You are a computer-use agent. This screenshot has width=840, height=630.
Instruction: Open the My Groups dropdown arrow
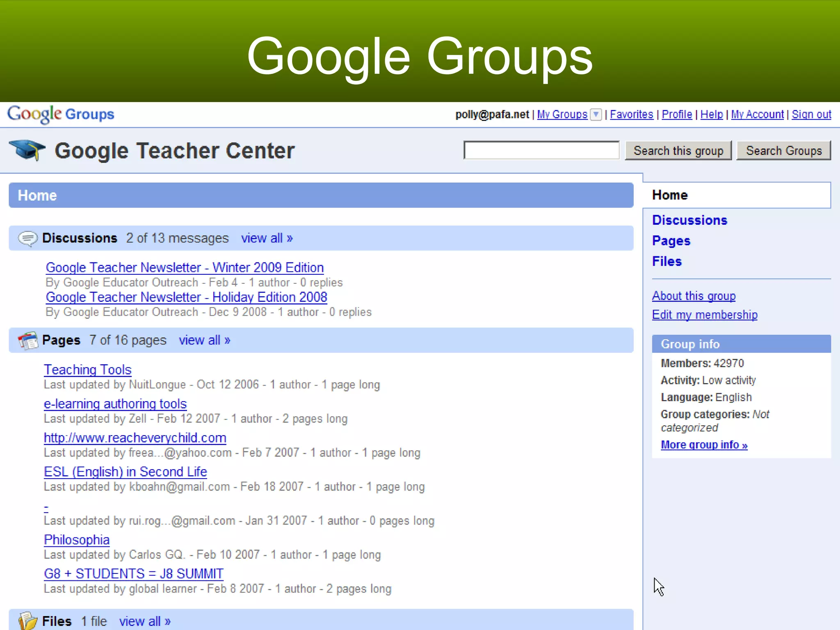coord(596,114)
